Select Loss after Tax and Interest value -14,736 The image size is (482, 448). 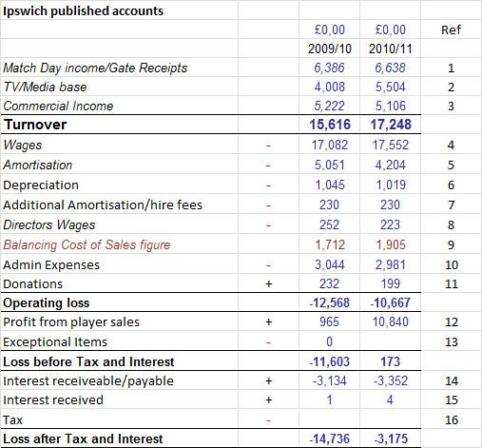[330, 438]
